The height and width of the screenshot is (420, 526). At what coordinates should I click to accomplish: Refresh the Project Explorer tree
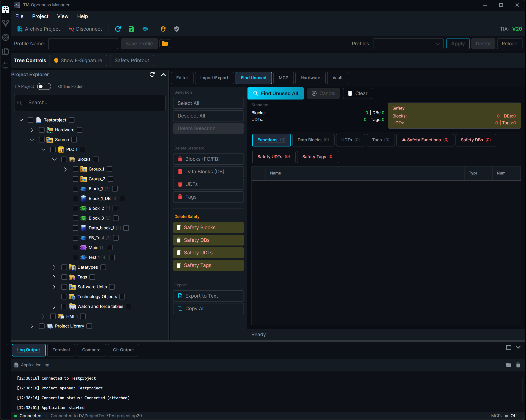point(152,75)
